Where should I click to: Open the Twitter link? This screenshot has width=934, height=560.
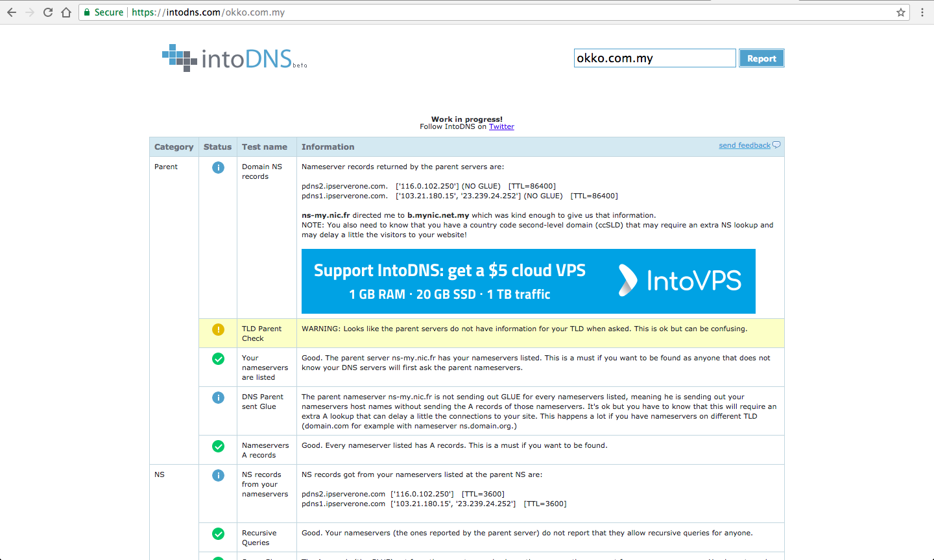click(x=501, y=127)
